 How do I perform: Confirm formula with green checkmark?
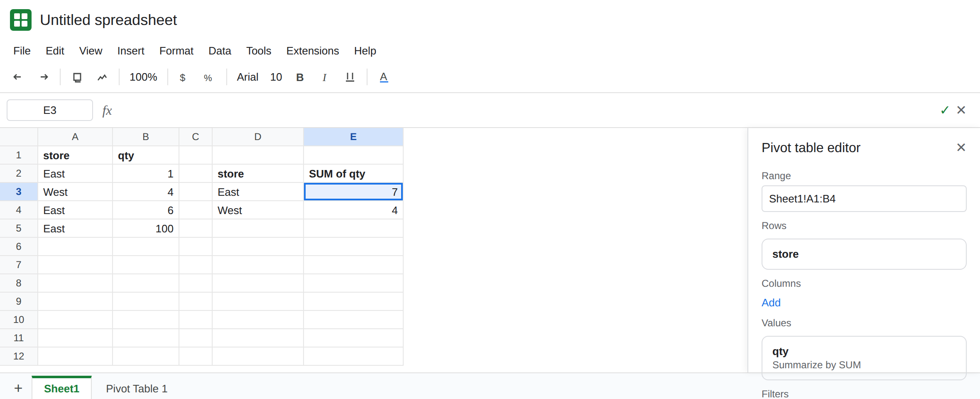coord(945,110)
